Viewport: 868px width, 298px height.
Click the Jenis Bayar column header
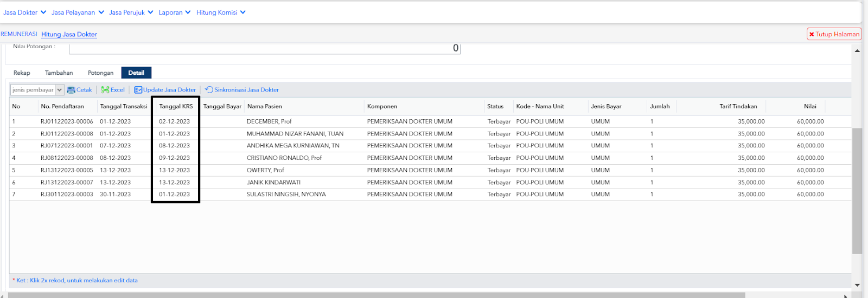[x=606, y=107]
